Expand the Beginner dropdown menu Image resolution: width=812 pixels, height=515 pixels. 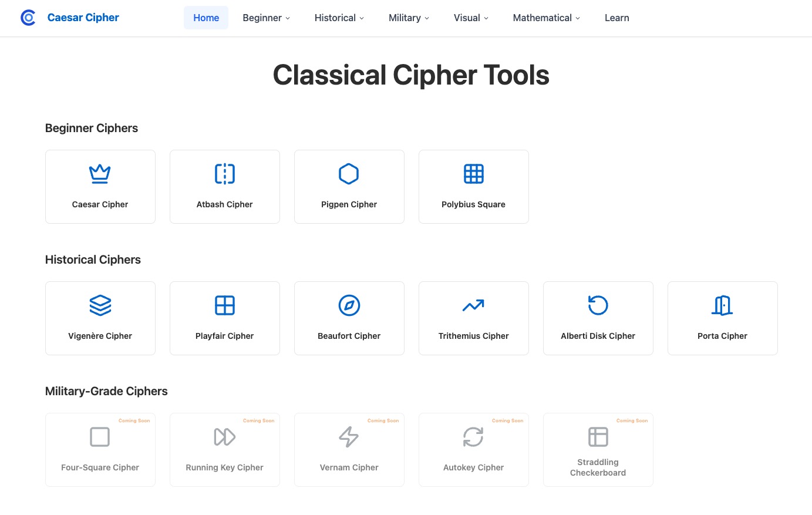(x=266, y=18)
